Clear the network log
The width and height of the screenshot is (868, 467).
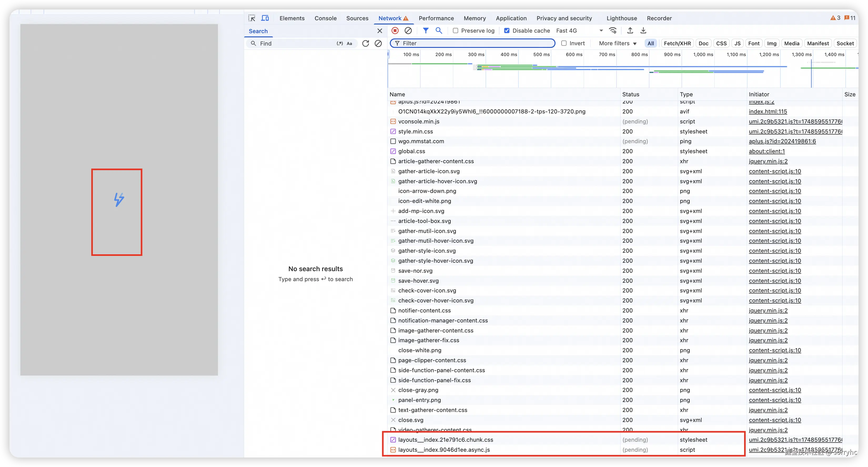pos(408,31)
